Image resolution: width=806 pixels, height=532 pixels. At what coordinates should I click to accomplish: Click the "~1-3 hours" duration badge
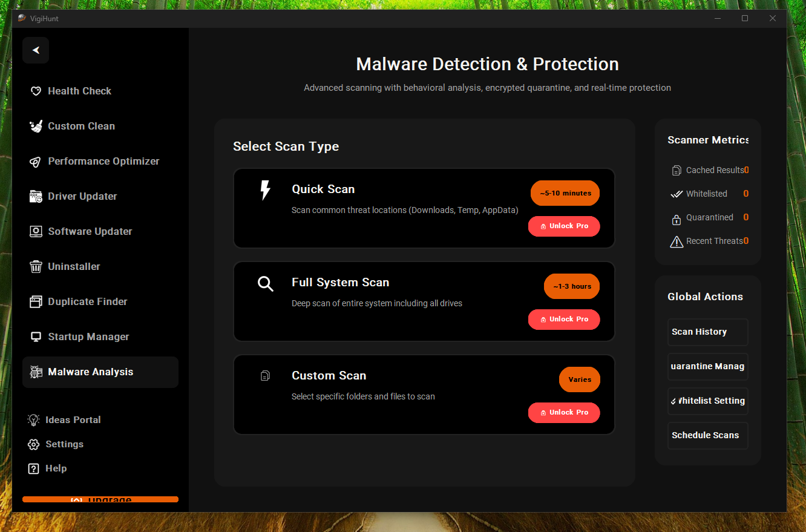(x=572, y=286)
